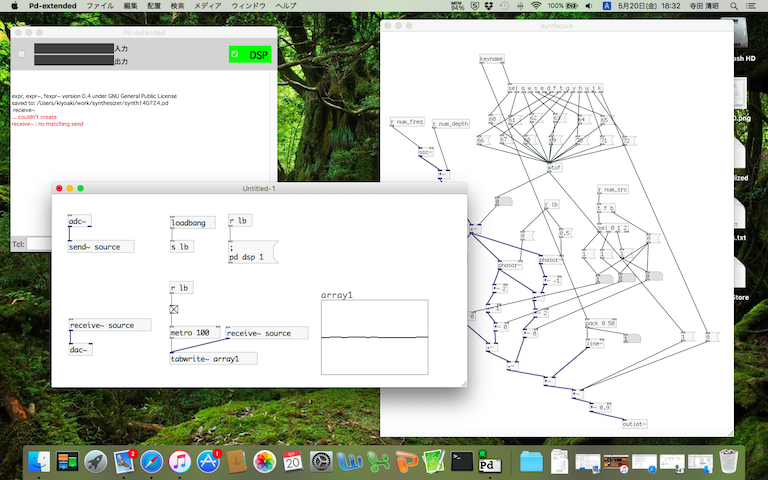Launch Microsoft PowerPoint from the dock
This screenshot has width=768, height=480.
point(406,461)
